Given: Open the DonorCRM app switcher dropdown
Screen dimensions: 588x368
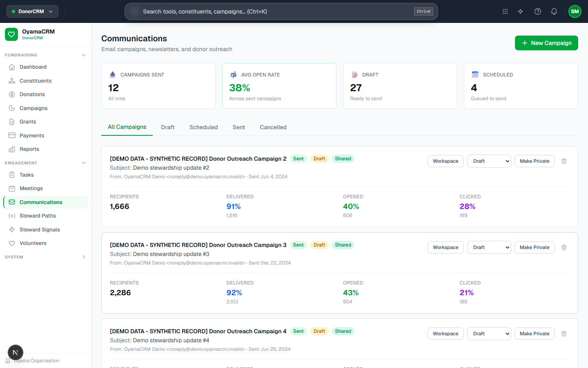Looking at the screenshot, I should (x=32, y=11).
